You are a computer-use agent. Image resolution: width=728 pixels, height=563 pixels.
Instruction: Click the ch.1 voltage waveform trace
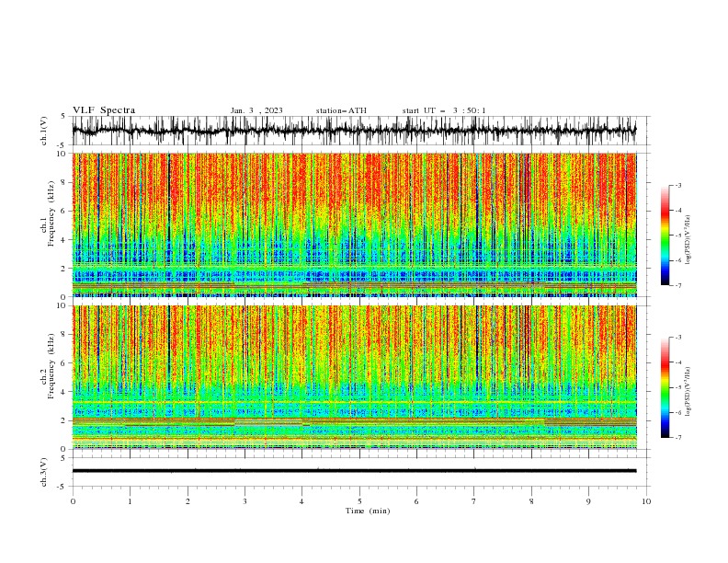click(354, 131)
